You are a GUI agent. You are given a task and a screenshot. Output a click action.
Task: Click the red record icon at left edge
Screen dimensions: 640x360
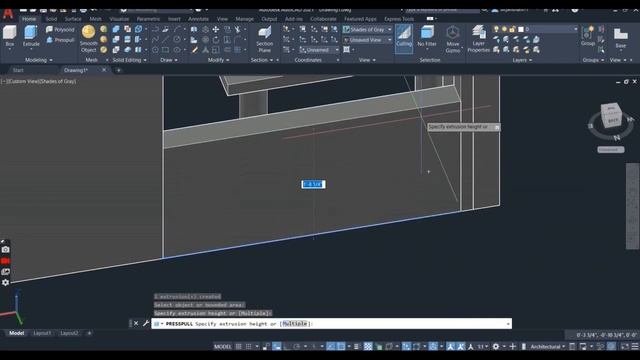pyautogui.click(x=5, y=260)
